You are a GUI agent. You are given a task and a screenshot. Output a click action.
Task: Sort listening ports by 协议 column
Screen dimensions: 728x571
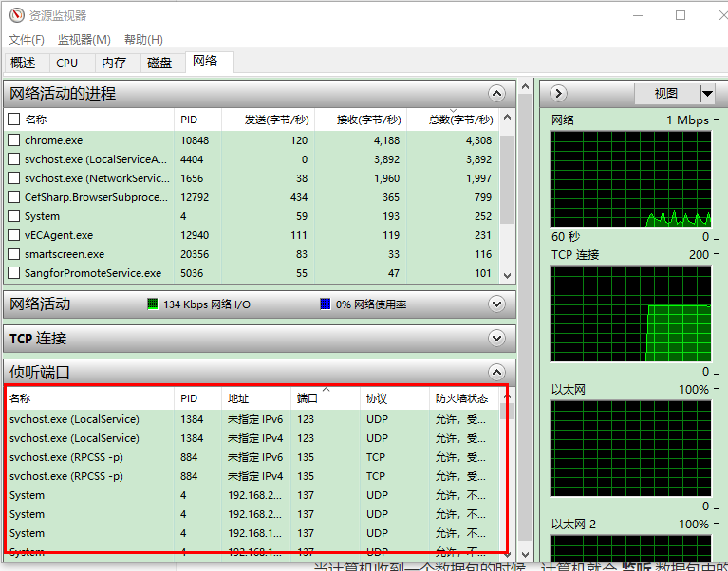pos(394,398)
